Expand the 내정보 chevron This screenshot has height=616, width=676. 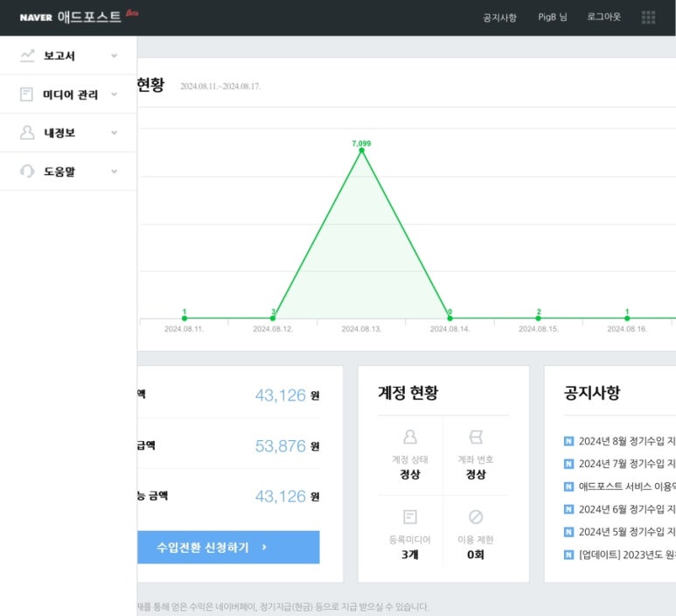pos(114,133)
